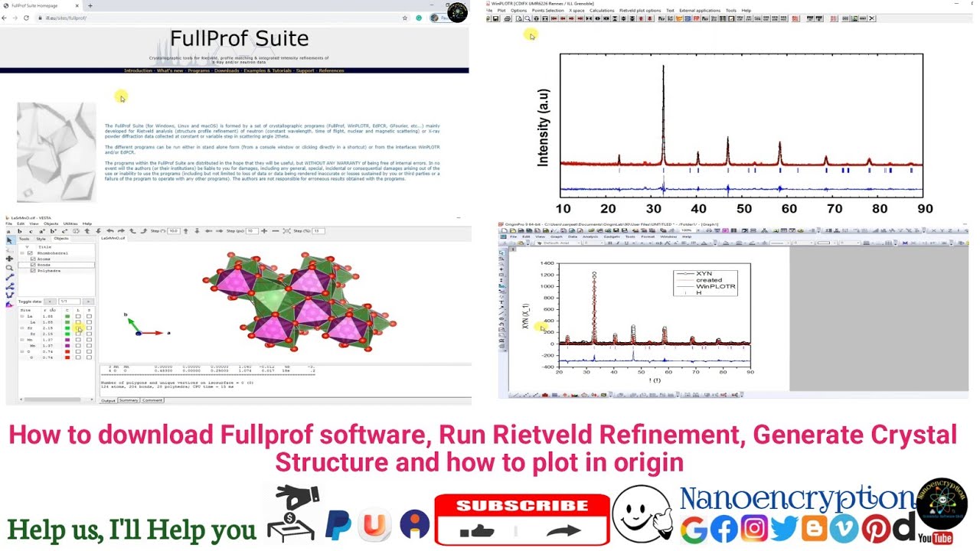Click the red FP icon in WinPLOTR toolbar
The width and height of the screenshot is (980, 551).
coord(697,18)
